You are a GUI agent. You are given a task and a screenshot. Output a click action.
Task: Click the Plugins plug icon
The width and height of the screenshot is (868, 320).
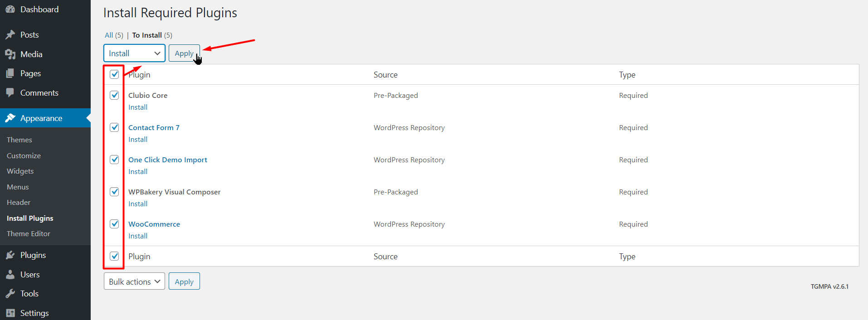(10, 255)
